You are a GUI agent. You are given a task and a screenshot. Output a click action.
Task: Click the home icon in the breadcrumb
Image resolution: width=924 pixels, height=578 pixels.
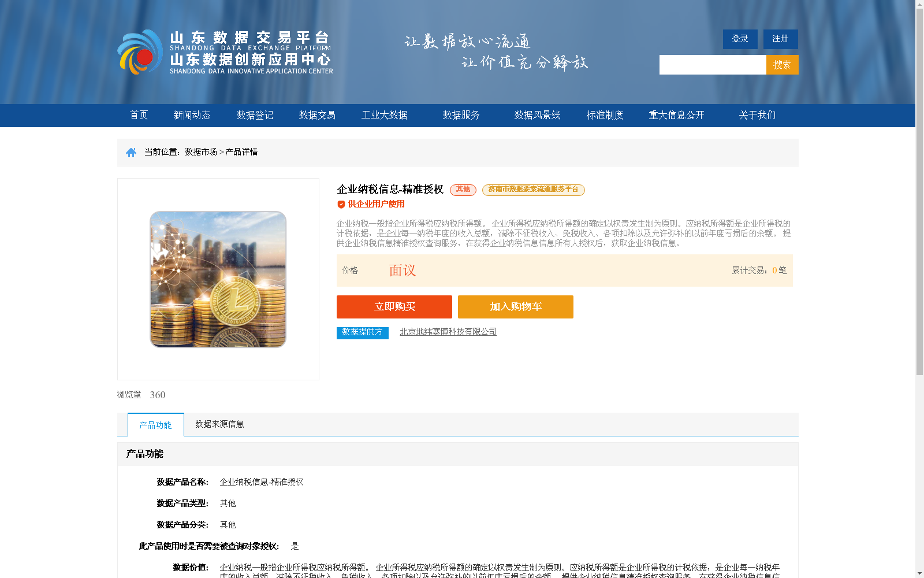(131, 153)
